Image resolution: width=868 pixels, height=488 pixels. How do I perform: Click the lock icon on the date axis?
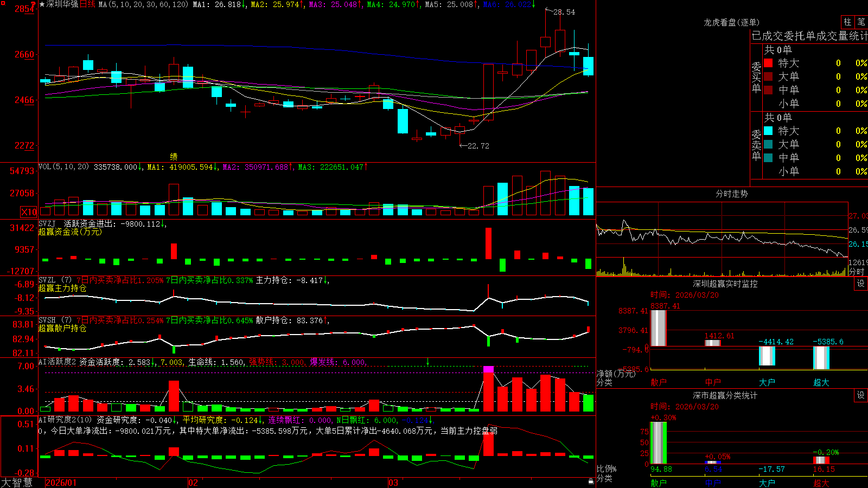(591, 481)
